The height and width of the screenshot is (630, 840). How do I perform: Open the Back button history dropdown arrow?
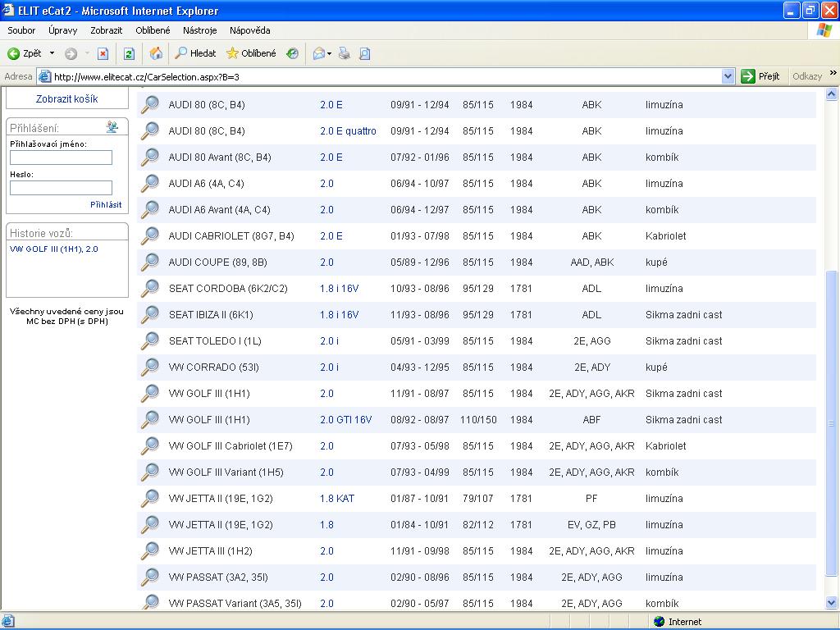[x=52, y=53]
